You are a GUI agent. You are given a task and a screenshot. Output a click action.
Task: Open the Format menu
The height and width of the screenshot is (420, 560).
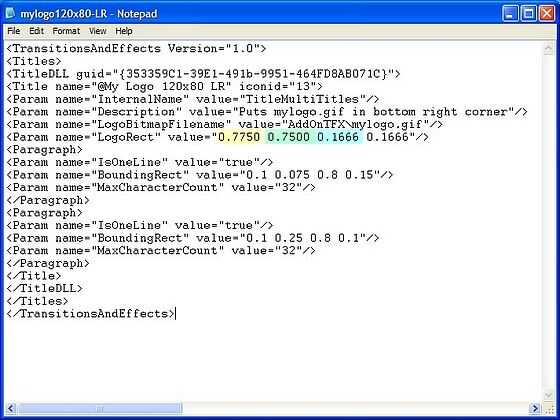[x=66, y=31]
